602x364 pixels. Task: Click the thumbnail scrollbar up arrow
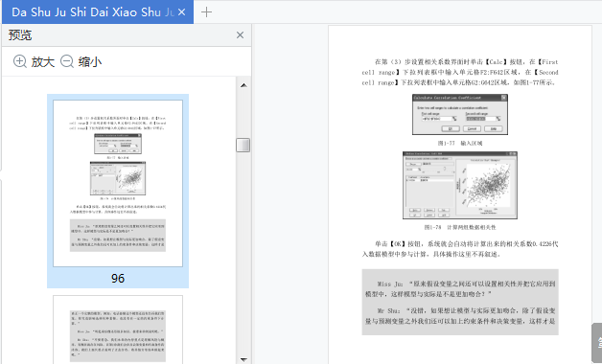(x=243, y=85)
